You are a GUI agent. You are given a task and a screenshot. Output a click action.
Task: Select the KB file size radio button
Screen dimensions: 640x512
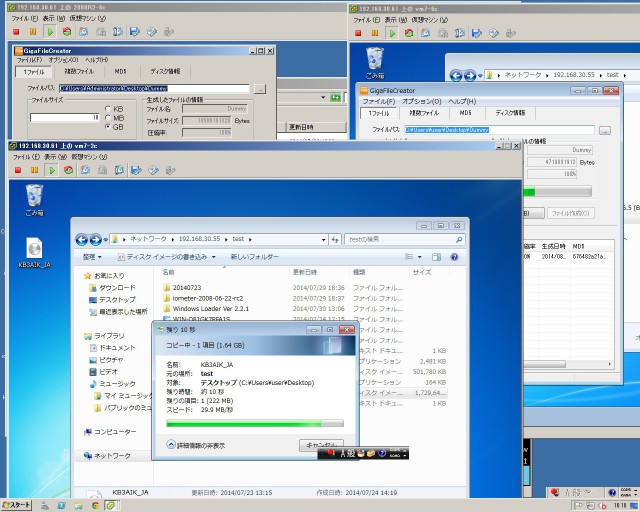click(109, 108)
